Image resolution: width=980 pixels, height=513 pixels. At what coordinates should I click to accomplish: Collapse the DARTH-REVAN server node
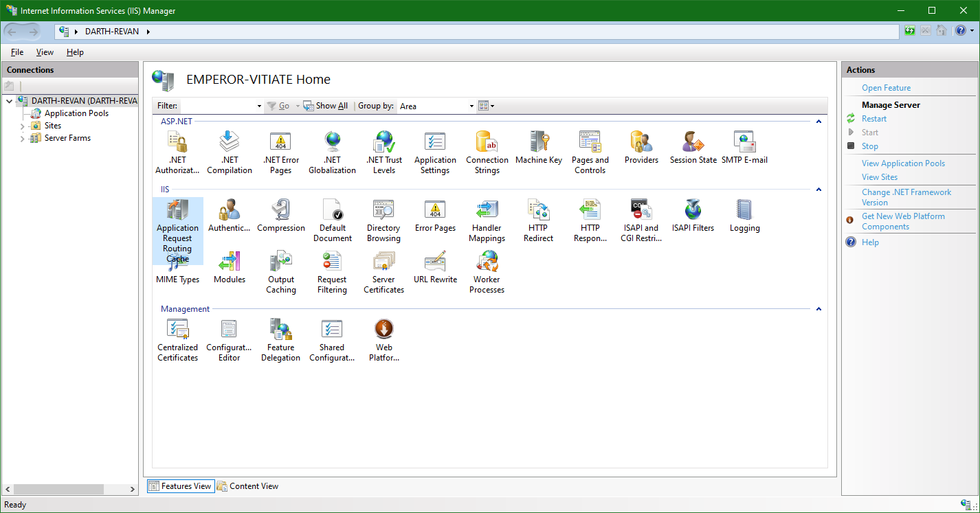coord(8,100)
